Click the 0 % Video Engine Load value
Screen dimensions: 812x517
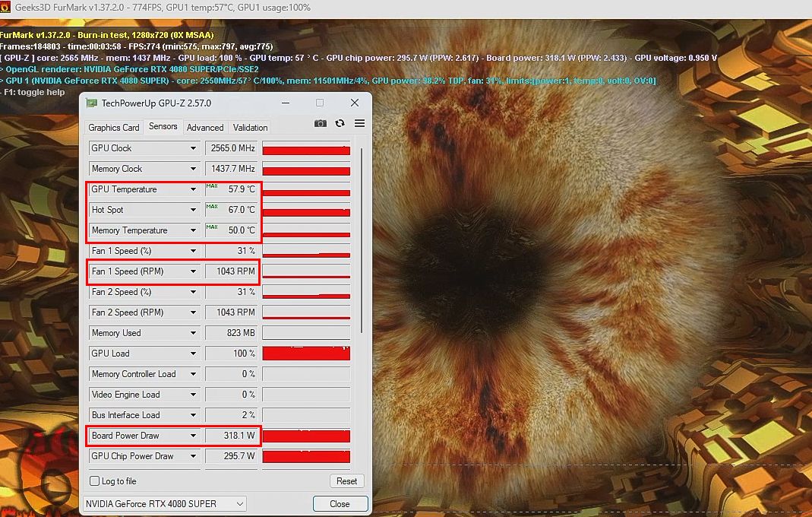(x=231, y=395)
